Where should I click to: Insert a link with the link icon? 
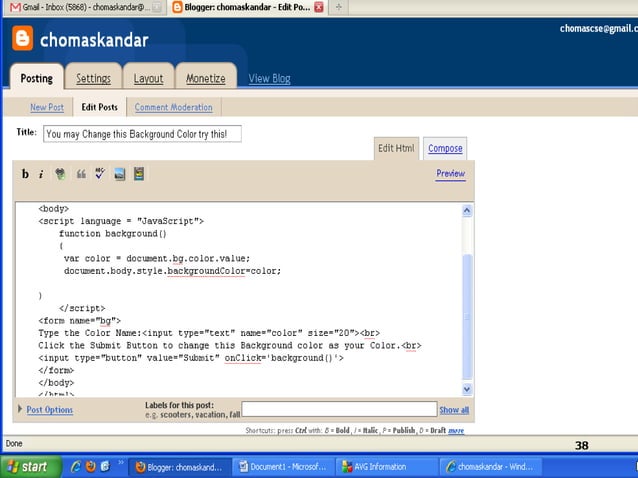(x=60, y=174)
